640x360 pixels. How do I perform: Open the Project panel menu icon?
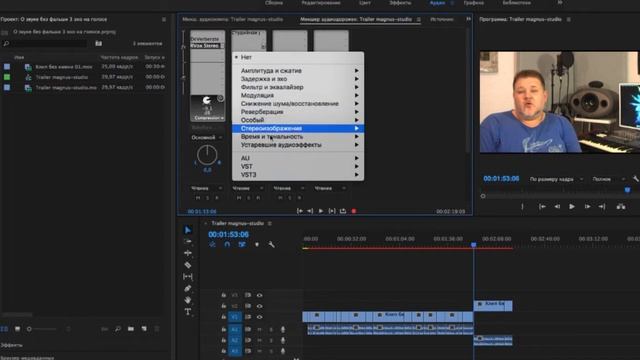click(x=164, y=19)
